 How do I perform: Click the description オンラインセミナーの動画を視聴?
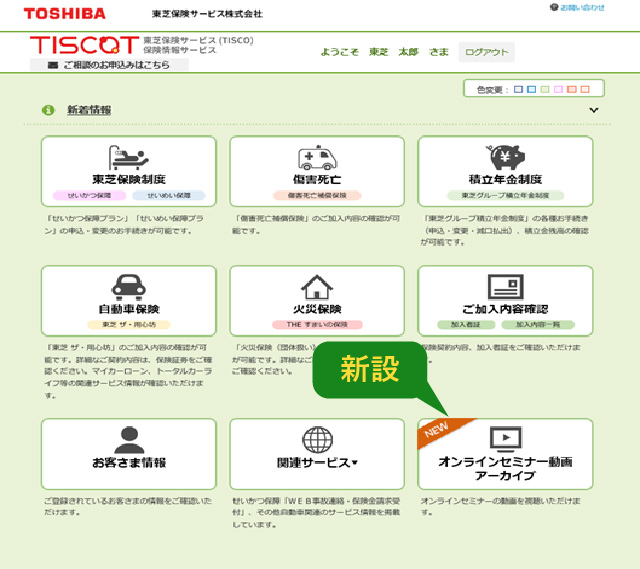tap(500, 506)
